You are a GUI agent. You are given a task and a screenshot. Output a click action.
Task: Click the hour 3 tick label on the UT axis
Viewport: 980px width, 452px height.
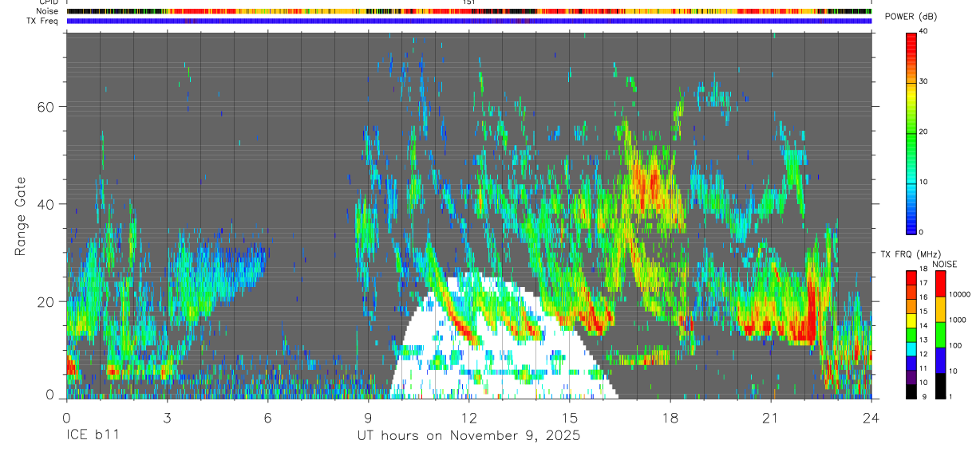[167, 419]
